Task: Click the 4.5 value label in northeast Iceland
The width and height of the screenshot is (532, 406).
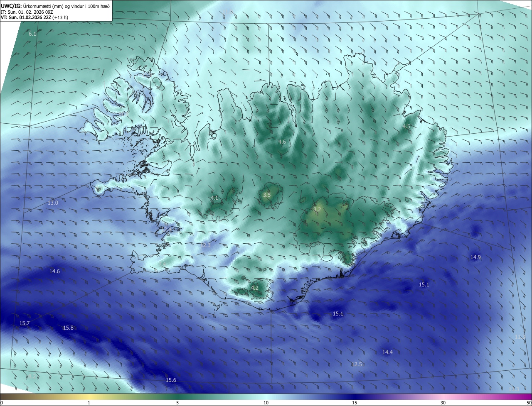Action: coord(406,126)
